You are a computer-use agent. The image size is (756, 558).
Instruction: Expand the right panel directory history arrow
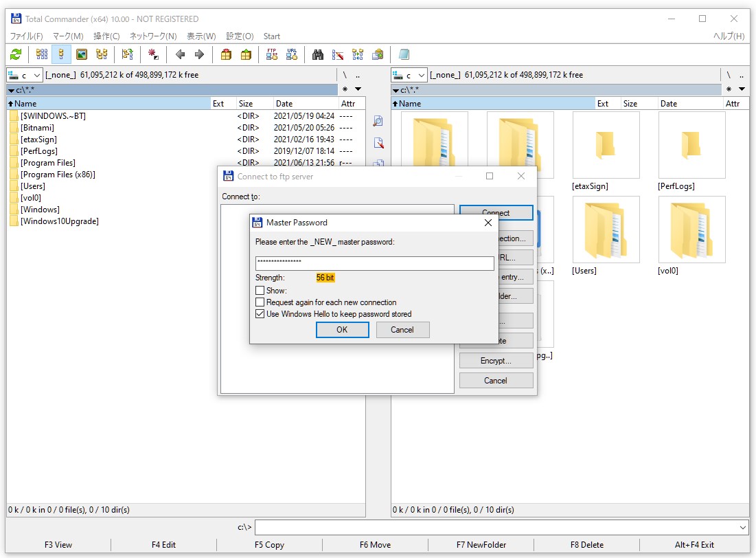[742, 89]
